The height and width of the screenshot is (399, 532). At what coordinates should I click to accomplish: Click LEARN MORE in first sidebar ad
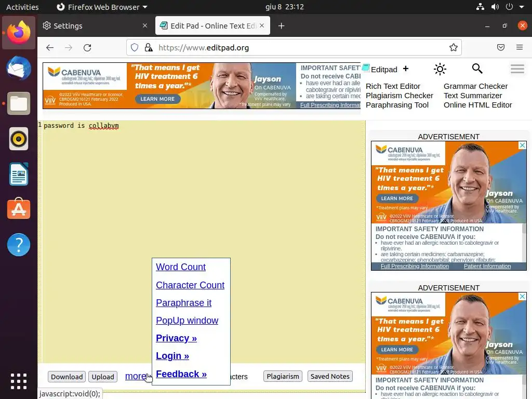point(396,198)
